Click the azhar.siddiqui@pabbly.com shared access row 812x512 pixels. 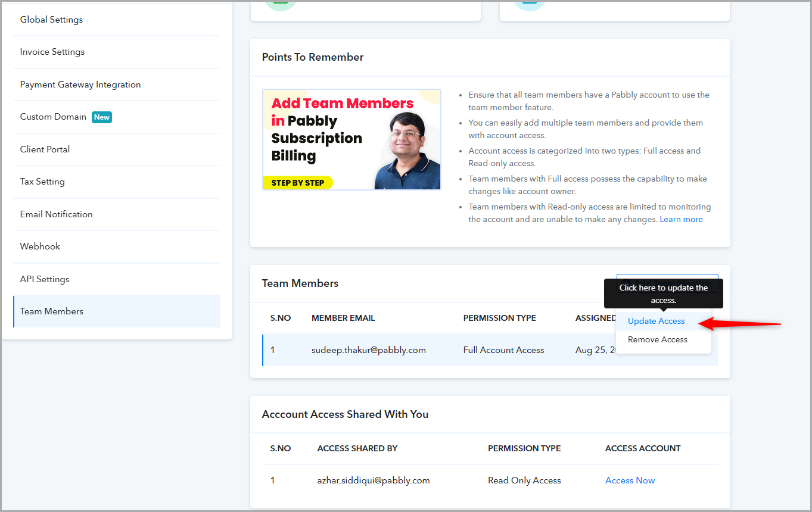click(490, 480)
